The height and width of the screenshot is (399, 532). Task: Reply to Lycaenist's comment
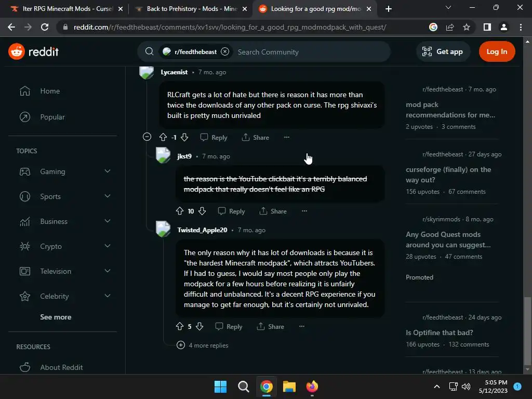click(x=214, y=137)
